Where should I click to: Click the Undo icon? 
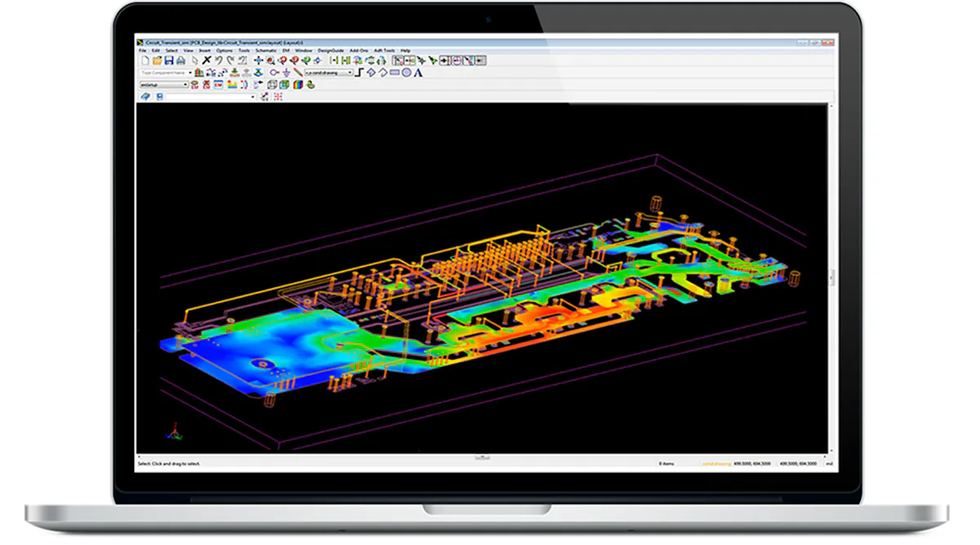219,60
